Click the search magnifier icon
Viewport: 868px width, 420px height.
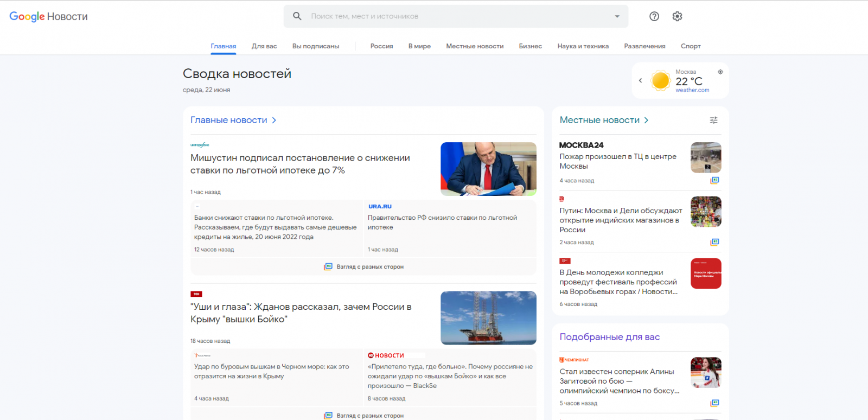[297, 16]
